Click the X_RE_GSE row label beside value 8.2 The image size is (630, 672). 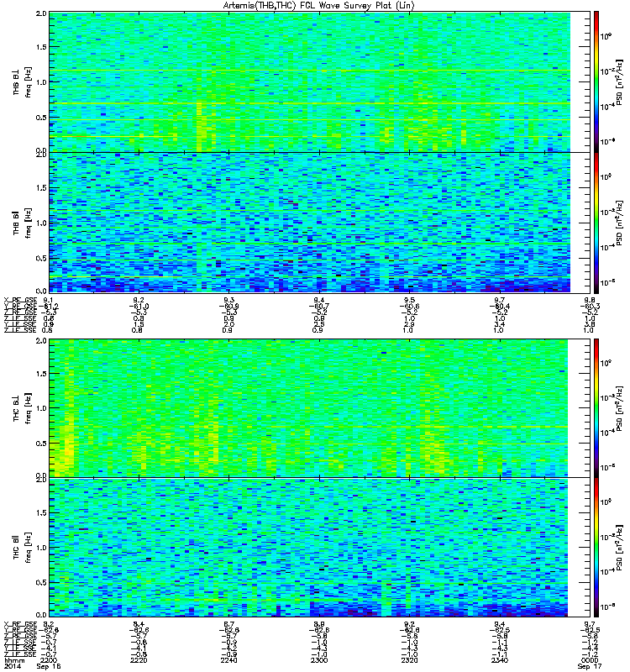(x=20, y=624)
